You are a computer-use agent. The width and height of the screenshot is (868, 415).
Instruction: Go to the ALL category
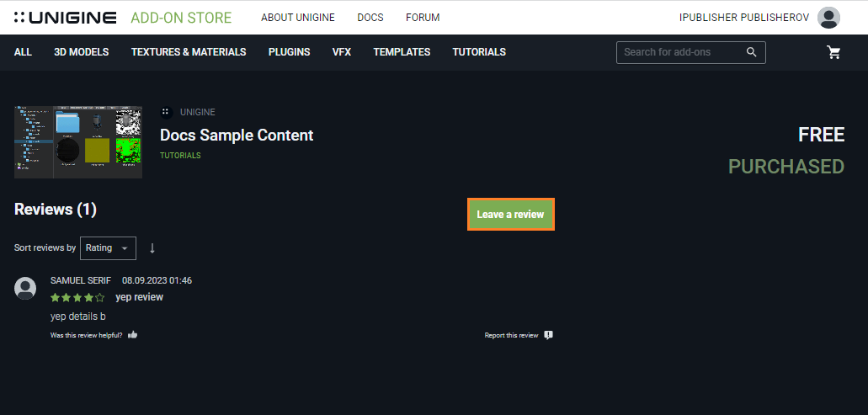pyautogui.click(x=23, y=52)
